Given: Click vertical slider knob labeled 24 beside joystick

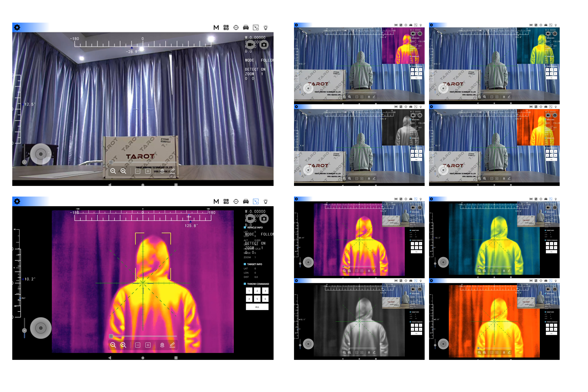Looking at the screenshot, I should pos(24,330).
